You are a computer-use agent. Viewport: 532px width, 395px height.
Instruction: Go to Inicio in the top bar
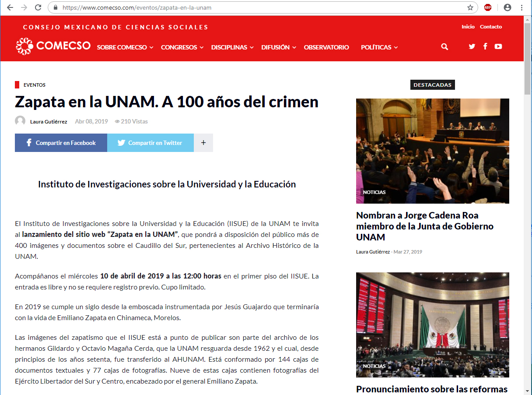[x=468, y=27]
